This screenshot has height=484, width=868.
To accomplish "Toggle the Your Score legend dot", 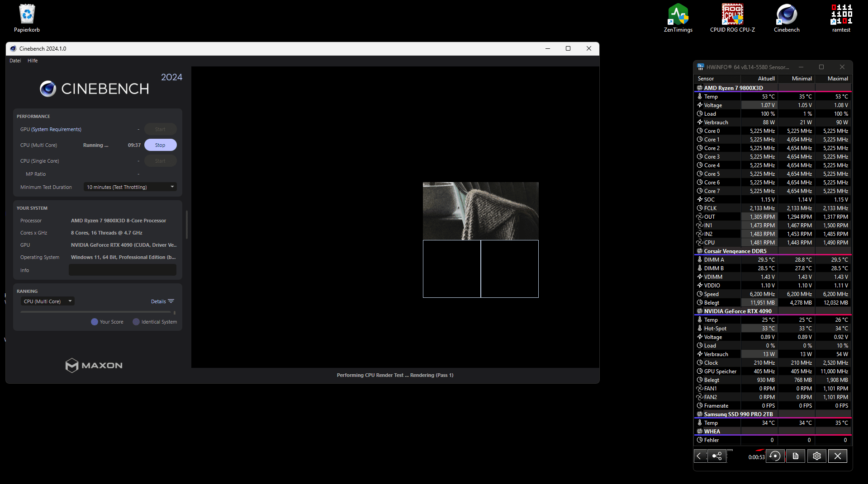I will point(95,322).
